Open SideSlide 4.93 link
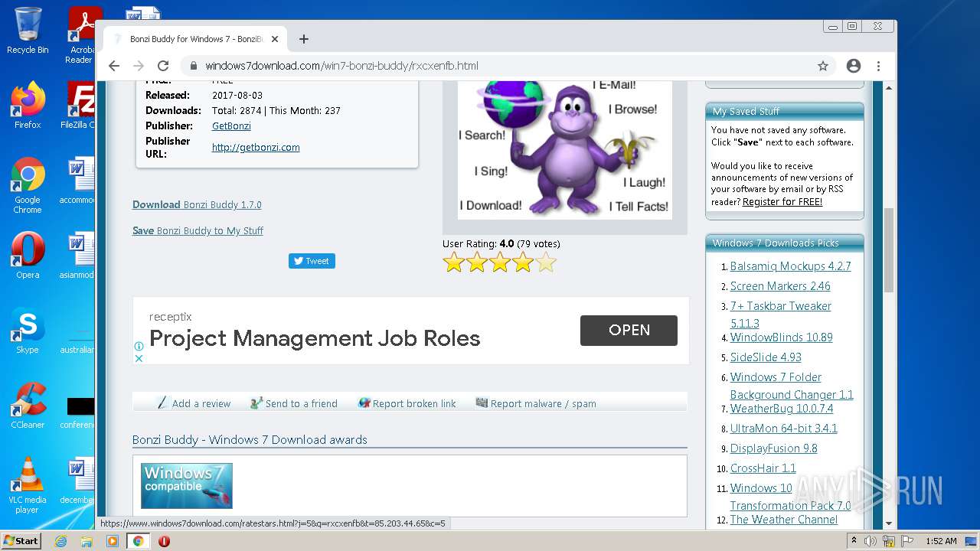980x551 pixels. (x=766, y=357)
